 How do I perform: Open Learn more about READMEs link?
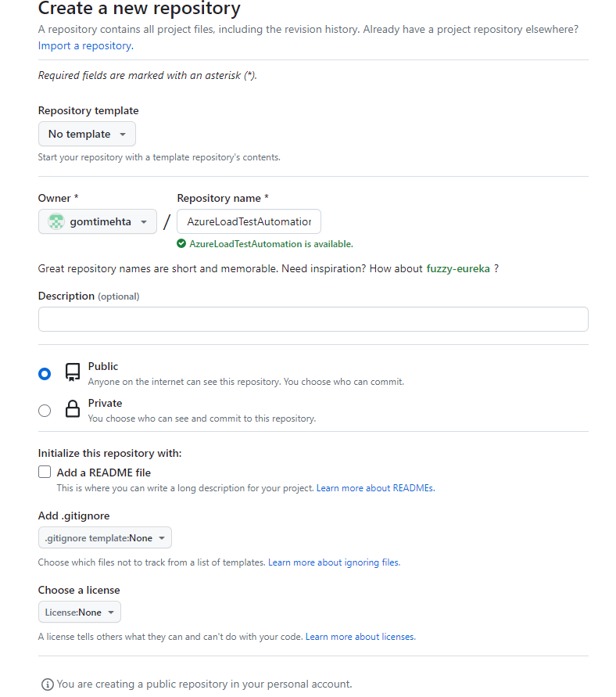coord(375,488)
